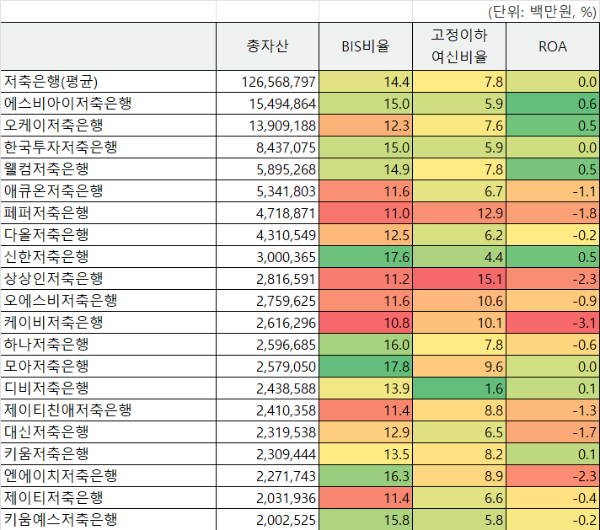Image resolution: width=600 pixels, height=530 pixels.
Task: Select the green NPL ratio cell 1.6
Action: tap(459, 388)
